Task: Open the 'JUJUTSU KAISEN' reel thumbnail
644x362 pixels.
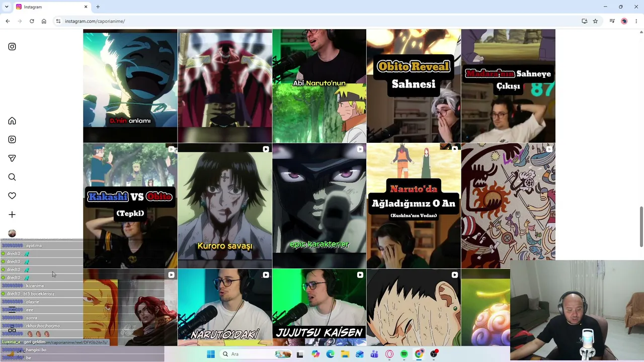Action: pyautogui.click(x=319, y=308)
